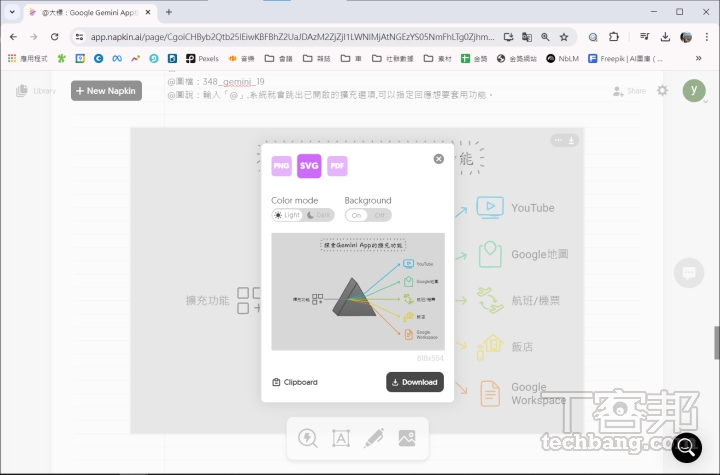The width and height of the screenshot is (720, 475).
Task: Open the black magnifier button bottom right
Action: point(686,447)
